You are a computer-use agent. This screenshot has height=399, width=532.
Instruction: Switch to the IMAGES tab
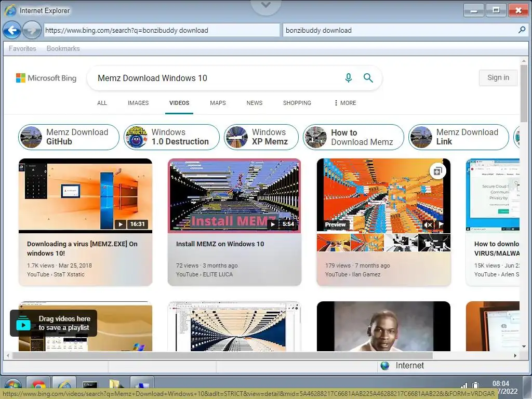[x=138, y=103]
